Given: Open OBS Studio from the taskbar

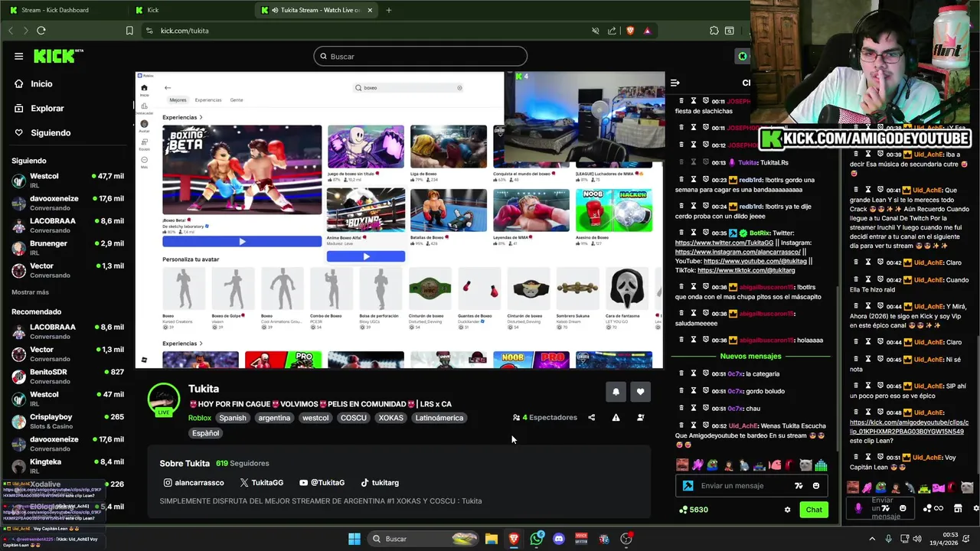Looking at the screenshot, I should tap(626, 539).
